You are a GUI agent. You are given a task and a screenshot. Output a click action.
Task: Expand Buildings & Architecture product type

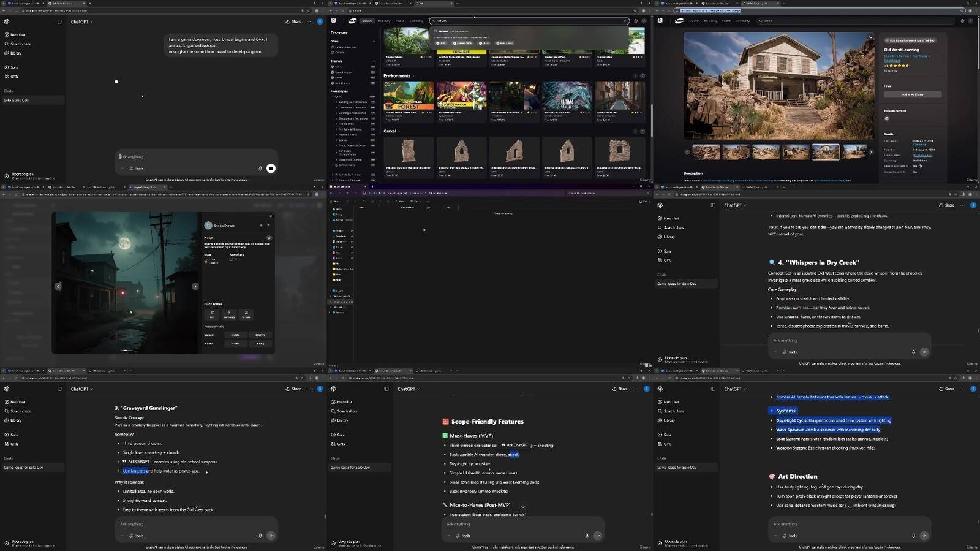(337, 102)
